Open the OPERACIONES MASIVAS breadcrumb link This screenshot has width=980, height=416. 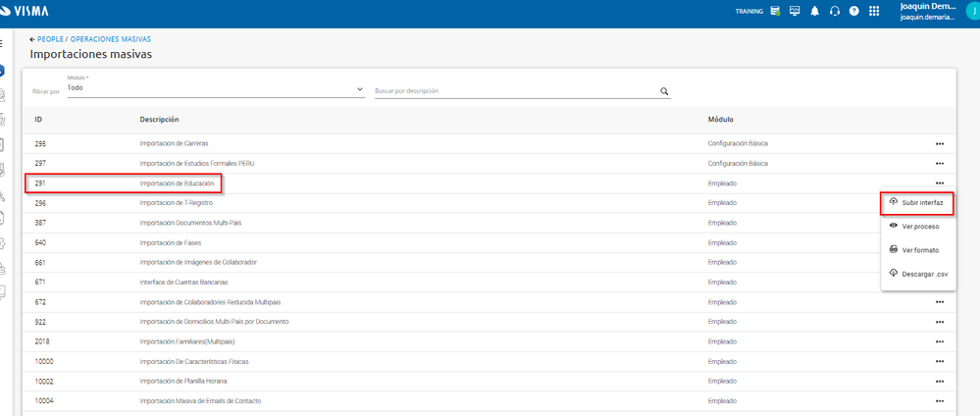click(x=111, y=39)
